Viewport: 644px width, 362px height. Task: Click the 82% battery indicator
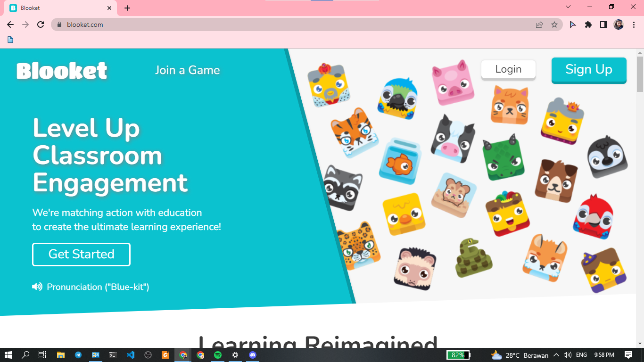point(458,355)
